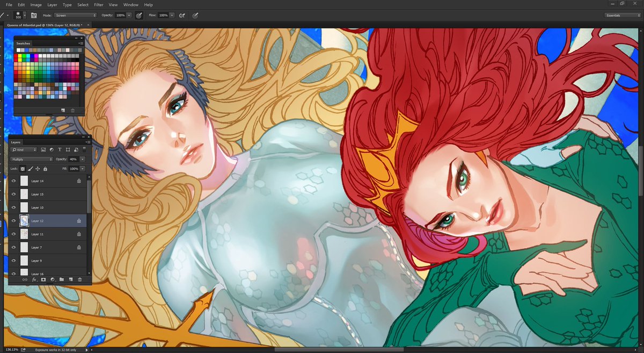Hide Layer 15 with its eye icon
This screenshot has width=644, height=353.
coord(14,194)
